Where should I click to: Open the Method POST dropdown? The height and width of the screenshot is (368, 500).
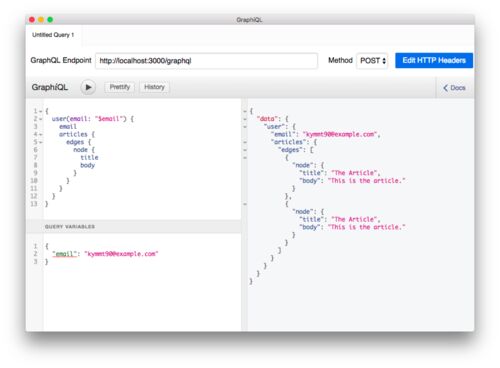[373, 61]
